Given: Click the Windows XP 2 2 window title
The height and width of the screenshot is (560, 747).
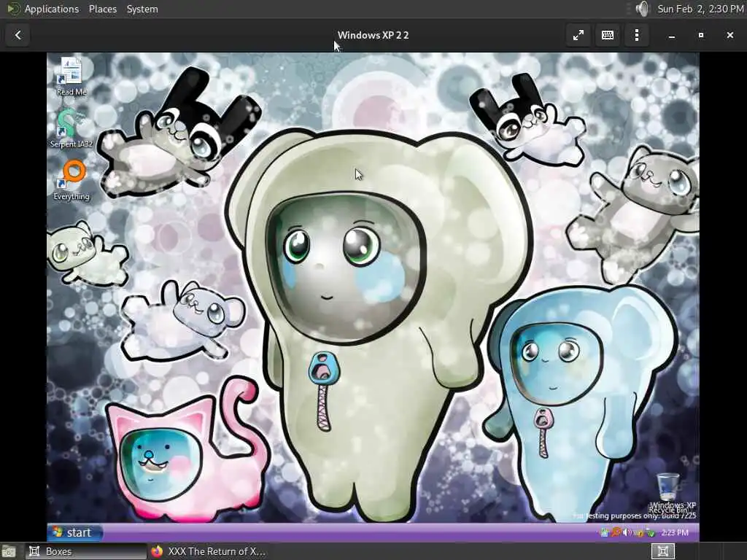Looking at the screenshot, I should tap(373, 35).
